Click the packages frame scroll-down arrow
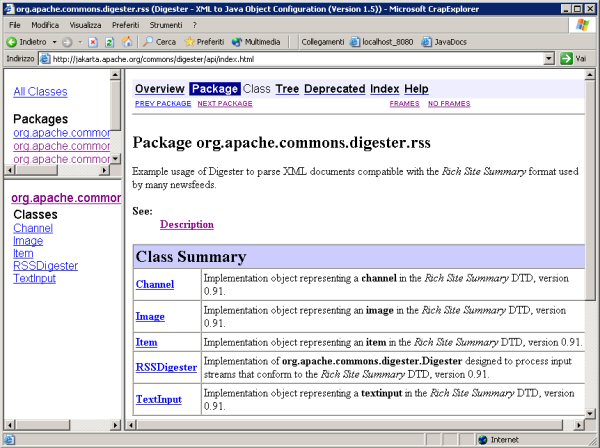The height and width of the screenshot is (448, 600). 115,159
